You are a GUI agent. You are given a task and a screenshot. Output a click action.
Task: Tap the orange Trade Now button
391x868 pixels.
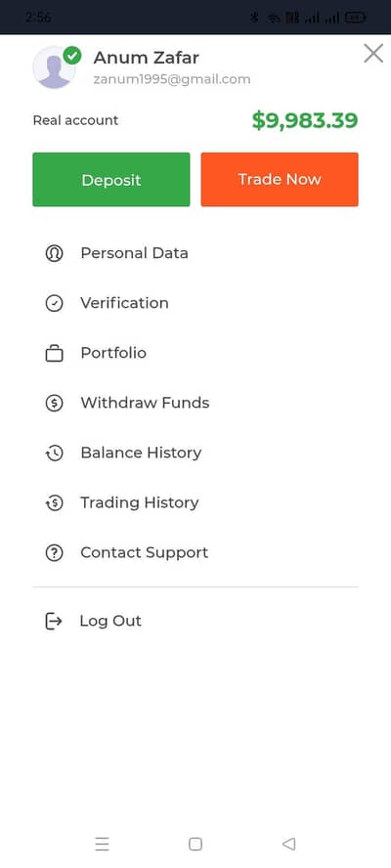click(280, 179)
